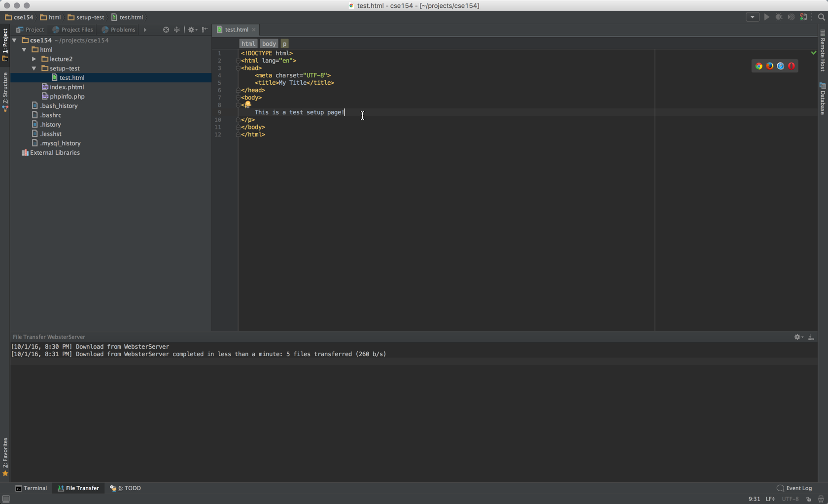Collapse all in project tree

point(177,30)
